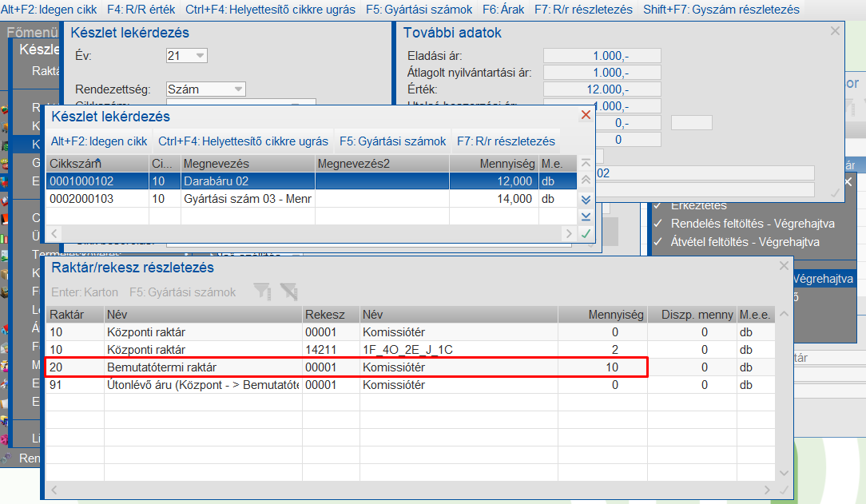Close the Készlet lekérdezés popup with red X
This screenshot has width=866, height=504.
point(586,115)
